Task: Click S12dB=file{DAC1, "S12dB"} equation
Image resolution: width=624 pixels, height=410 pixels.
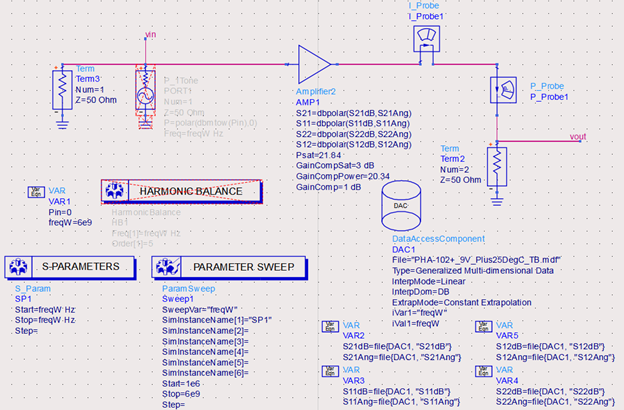Action: (550, 347)
